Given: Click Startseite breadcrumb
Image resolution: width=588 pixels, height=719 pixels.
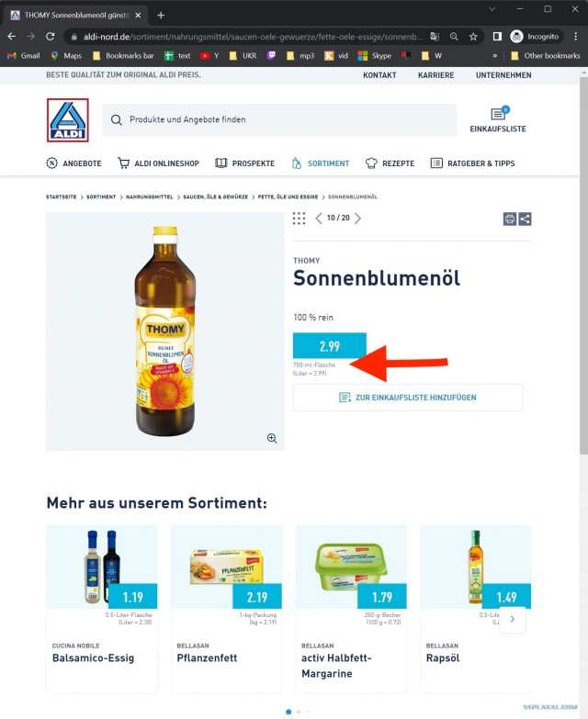Looking at the screenshot, I should click(x=61, y=197).
